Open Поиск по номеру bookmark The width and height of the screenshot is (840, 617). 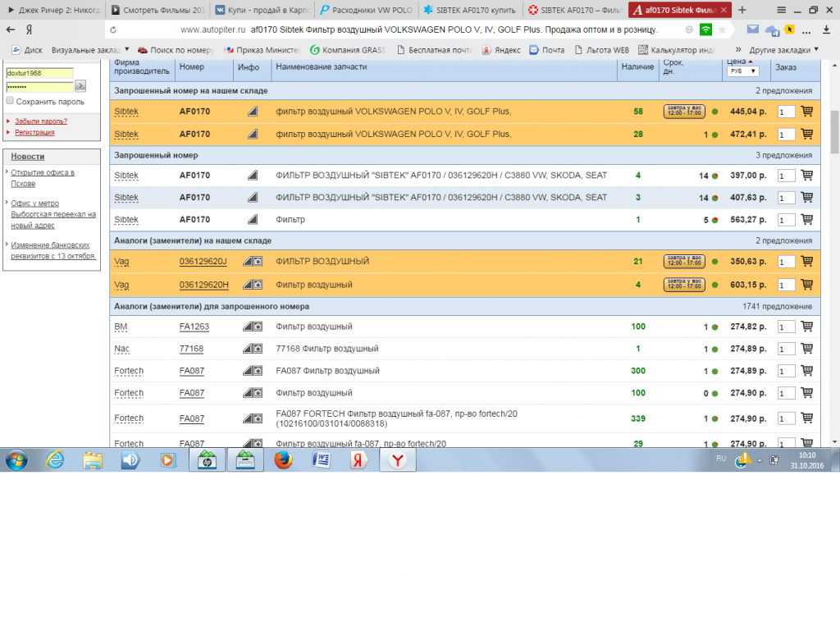click(176, 50)
